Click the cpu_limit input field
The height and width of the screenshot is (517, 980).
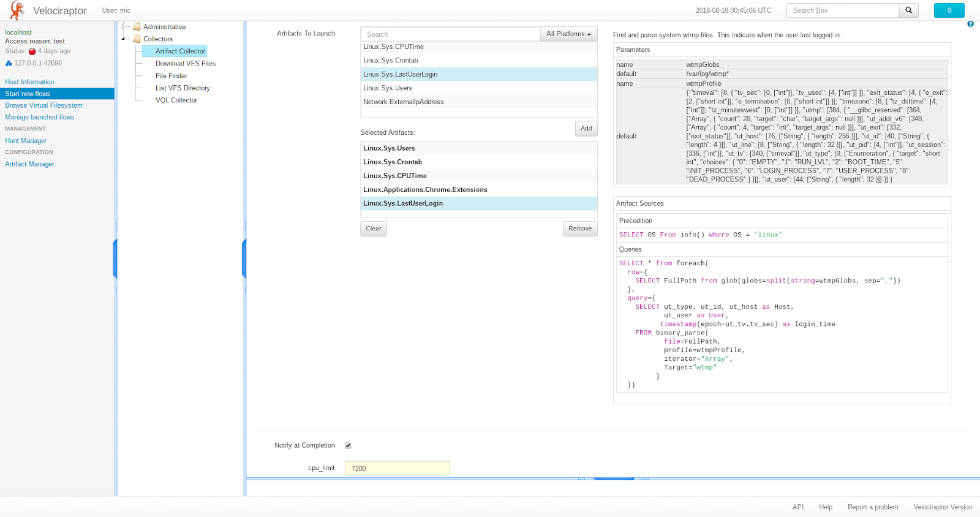pyautogui.click(x=397, y=469)
